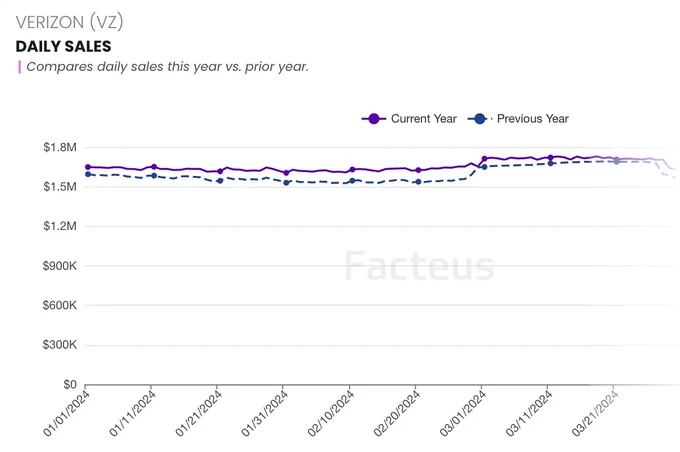The image size is (680, 452).
Task: Click the blue Previous Year legend marker
Action: click(x=480, y=118)
